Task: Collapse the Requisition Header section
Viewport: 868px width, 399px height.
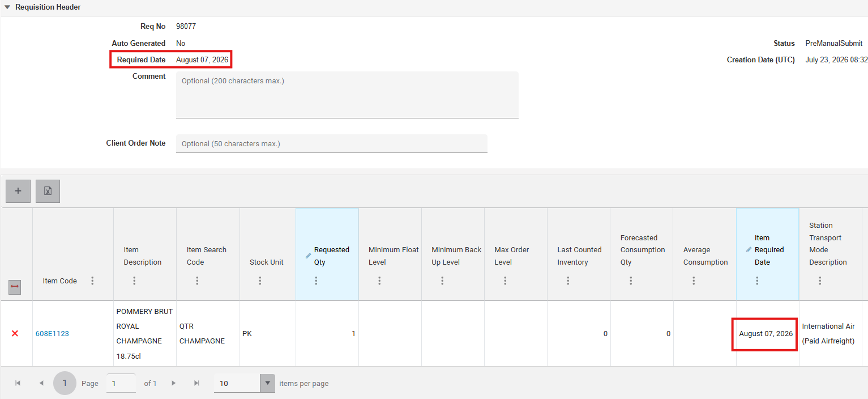Action: tap(7, 7)
